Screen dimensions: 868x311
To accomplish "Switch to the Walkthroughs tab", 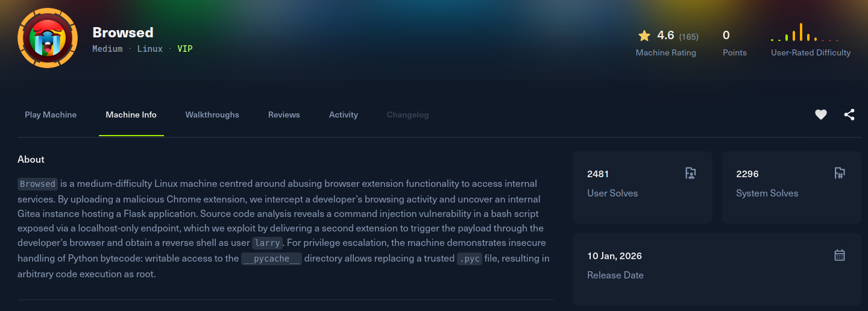I will coord(212,115).
